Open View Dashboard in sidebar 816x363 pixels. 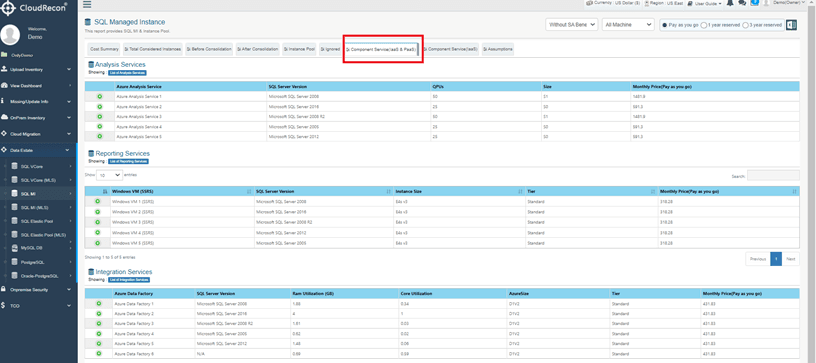coord(38,85)
